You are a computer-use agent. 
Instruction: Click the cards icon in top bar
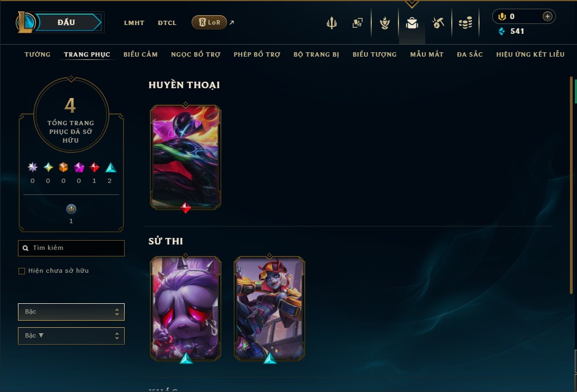[357, 23]
